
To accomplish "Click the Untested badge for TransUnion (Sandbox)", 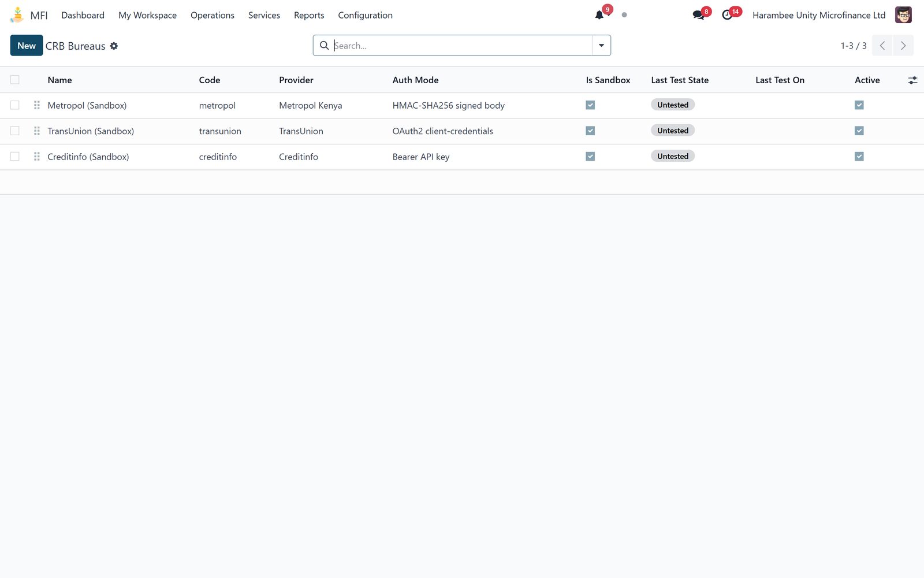I will (673, 131).
